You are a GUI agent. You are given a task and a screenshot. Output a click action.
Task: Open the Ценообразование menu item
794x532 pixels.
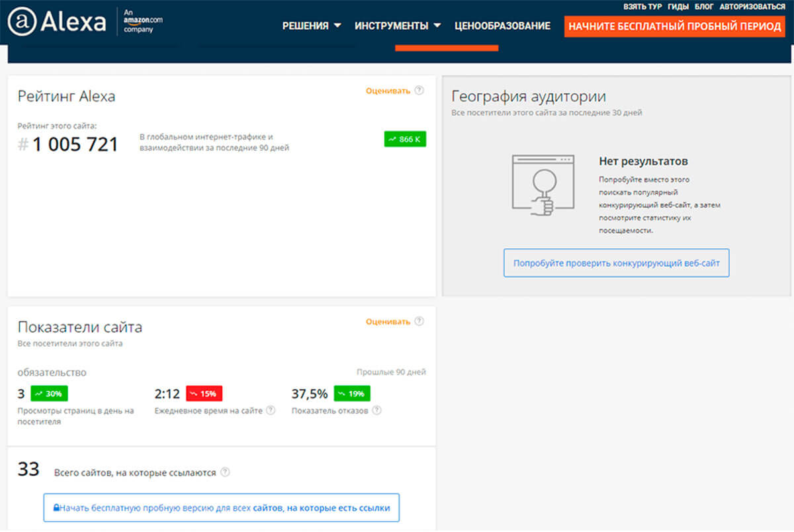coord(502,26)
